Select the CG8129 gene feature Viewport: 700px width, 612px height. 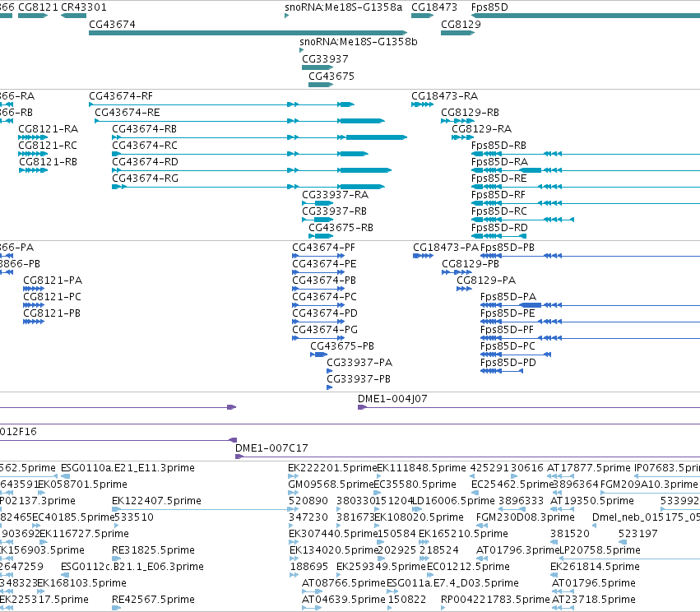tap(457, 33)
